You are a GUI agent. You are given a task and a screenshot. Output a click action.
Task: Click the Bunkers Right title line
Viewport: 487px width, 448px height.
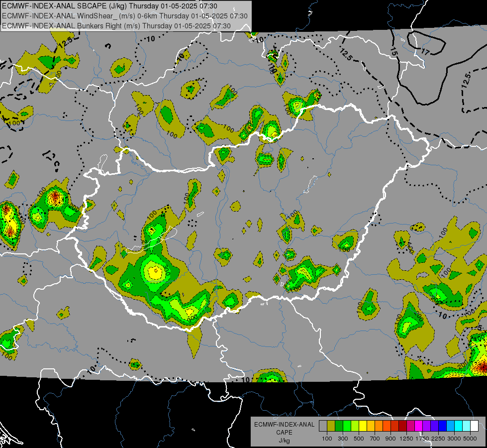tap(116, 26)
